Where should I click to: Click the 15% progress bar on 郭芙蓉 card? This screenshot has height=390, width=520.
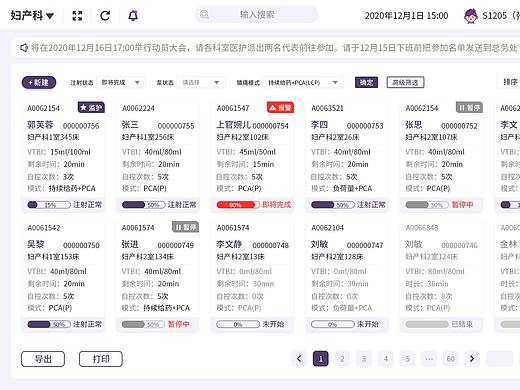coord(49,205)
